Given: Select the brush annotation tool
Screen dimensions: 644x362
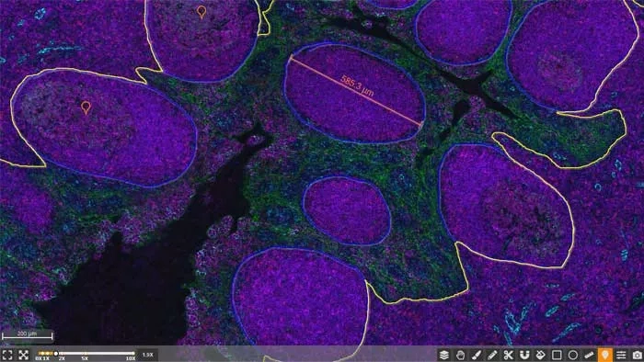Looking at the screenshot, I should coord(476,355).
